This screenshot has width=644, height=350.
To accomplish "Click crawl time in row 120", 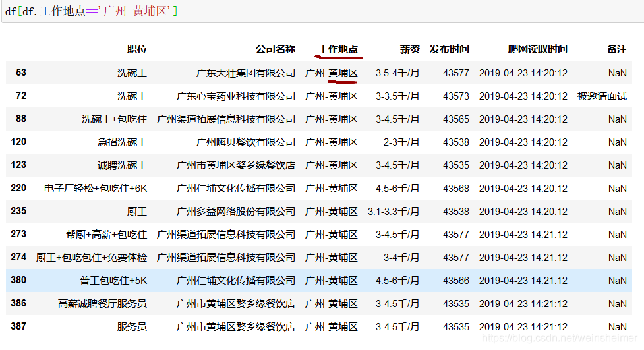I will click(x=523, y=142).
